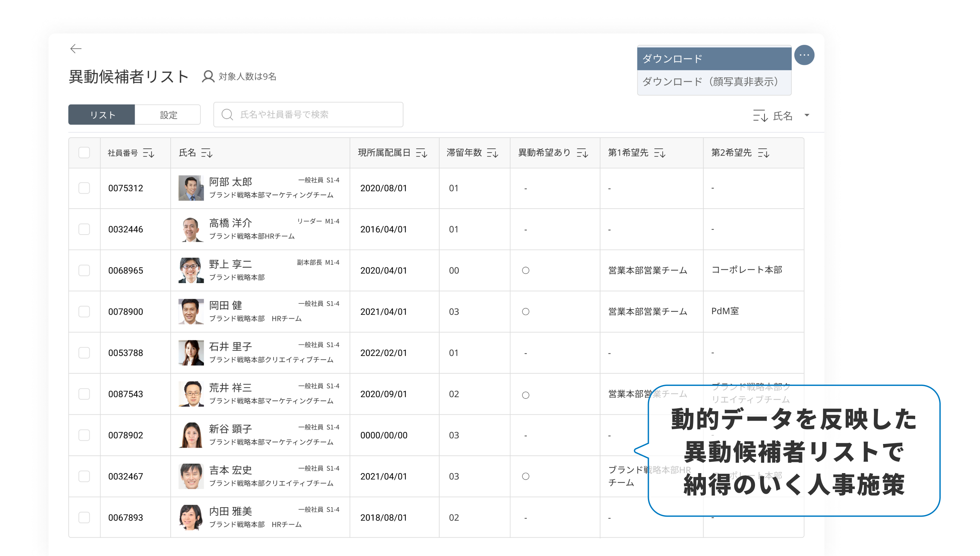This screenshot has height=556, width=980.
Task: Click employee number 0087543
Action: pyautogui.click(x=125, y=394)
